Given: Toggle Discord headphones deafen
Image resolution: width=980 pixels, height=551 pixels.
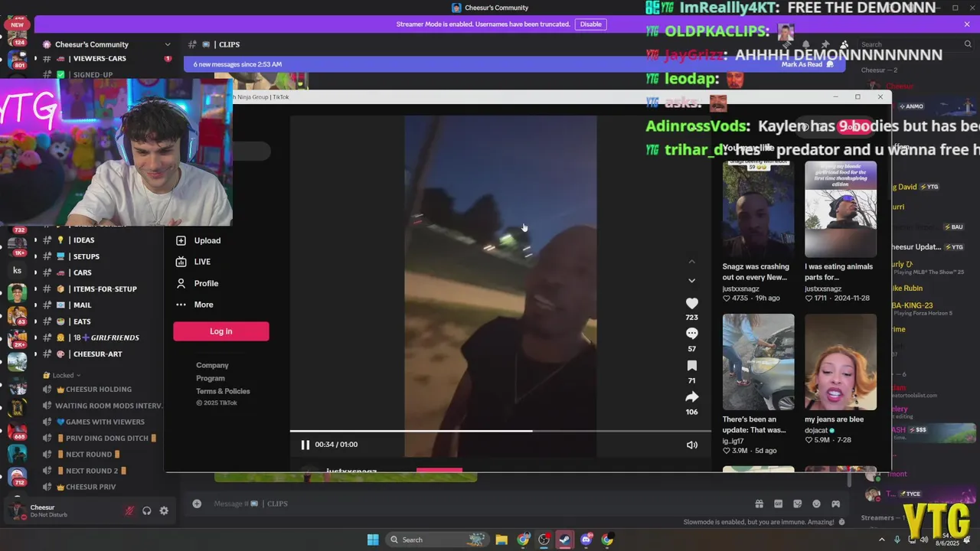Looking at the screenshot, I should pyautogui.click(x=146, y=510).
